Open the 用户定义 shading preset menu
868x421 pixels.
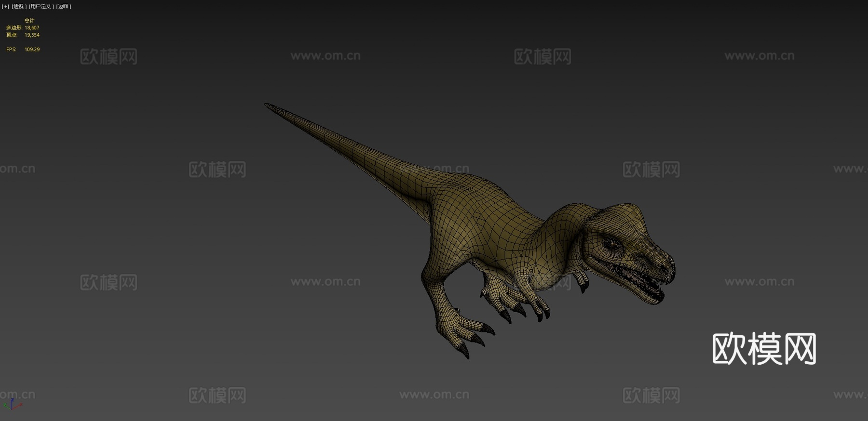click(41, 6)
